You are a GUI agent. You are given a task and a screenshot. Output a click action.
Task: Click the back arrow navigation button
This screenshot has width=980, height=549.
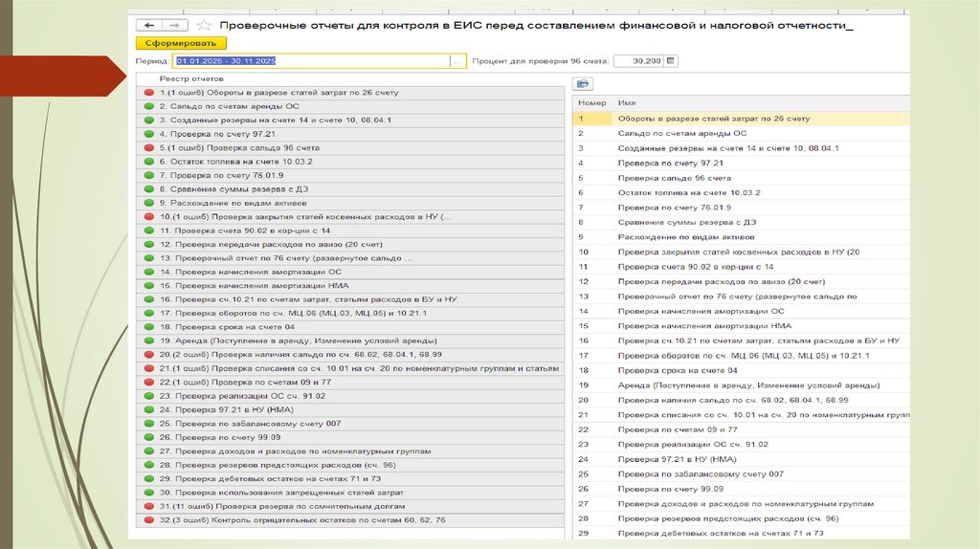(x=148, y=25)
